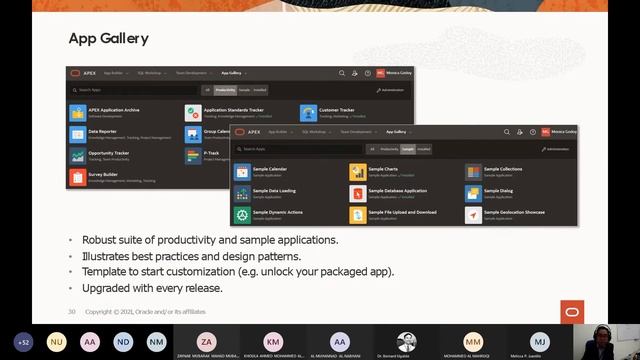Viewport: 640px width, 360px height.
Task: Expand SQL Workshop menu in Productivity window
Action: click(x=151, y=73)
